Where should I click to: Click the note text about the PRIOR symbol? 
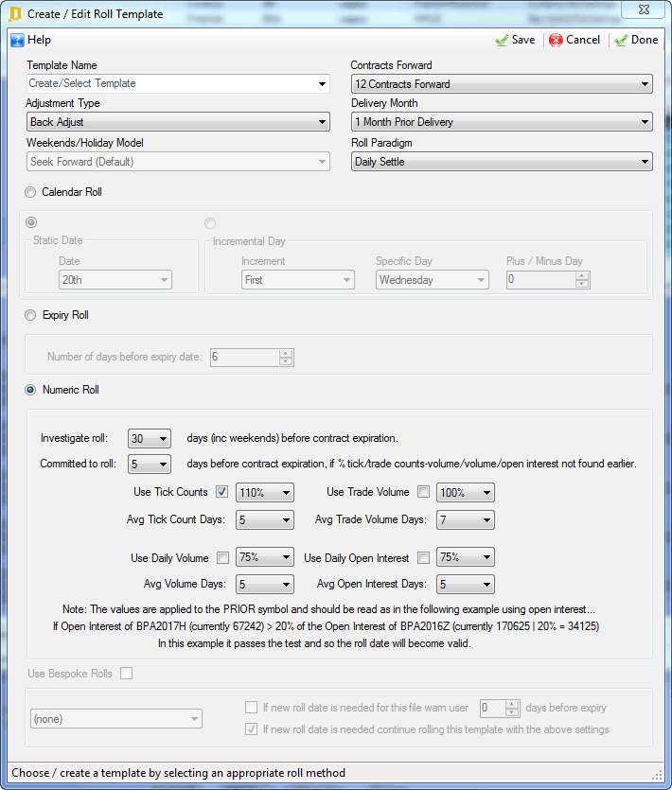pos(328,609)
